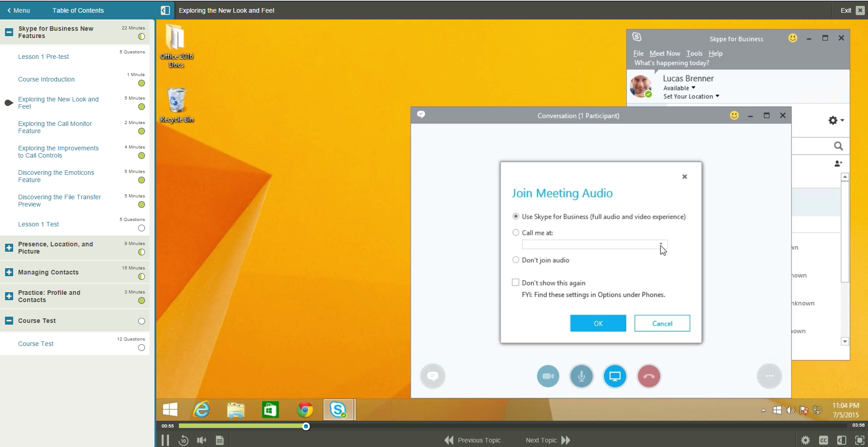
Task: Select Don't join audio option
Action: [x=516, y=260]
